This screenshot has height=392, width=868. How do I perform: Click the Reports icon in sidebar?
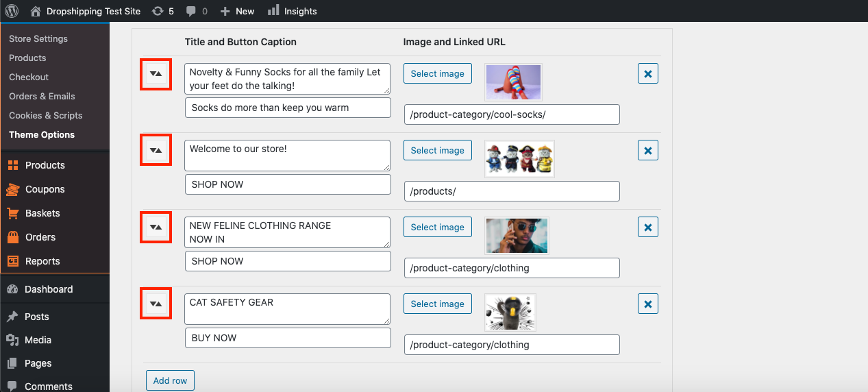pos(12,261)
